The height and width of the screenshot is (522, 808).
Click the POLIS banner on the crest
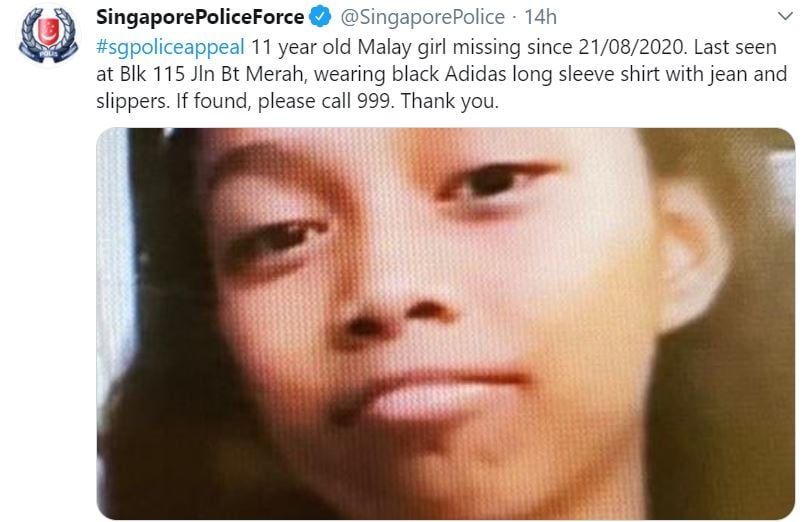click(x=48, y=53)
